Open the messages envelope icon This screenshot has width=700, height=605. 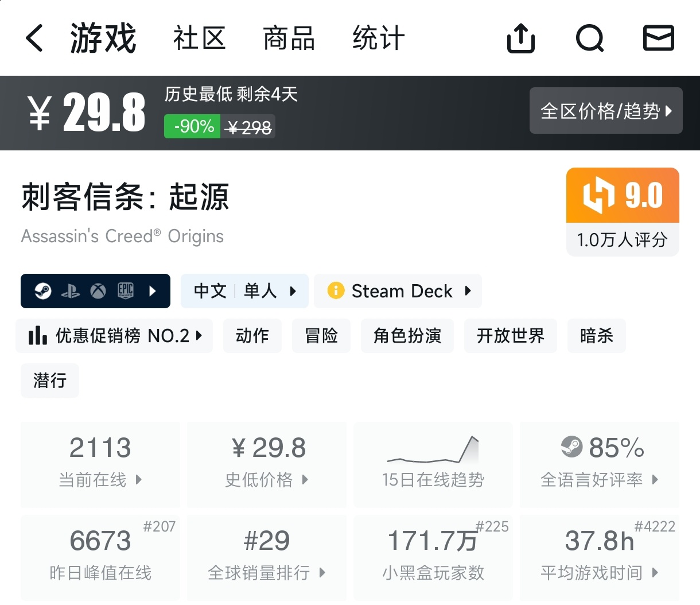coord(658,38)
